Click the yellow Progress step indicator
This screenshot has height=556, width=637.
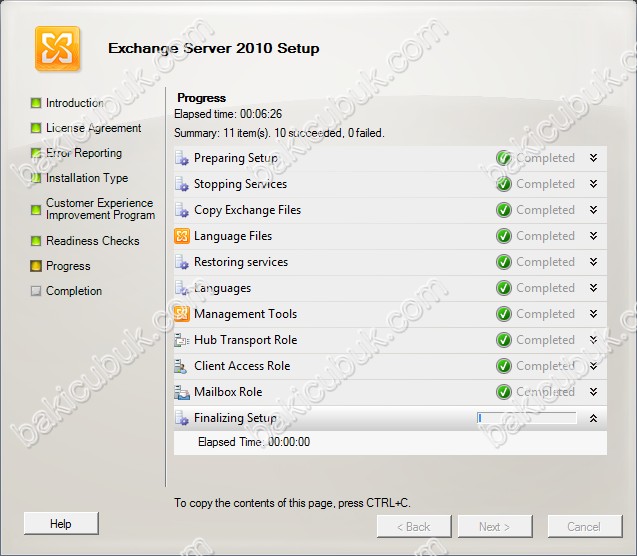tap(36, 266)
